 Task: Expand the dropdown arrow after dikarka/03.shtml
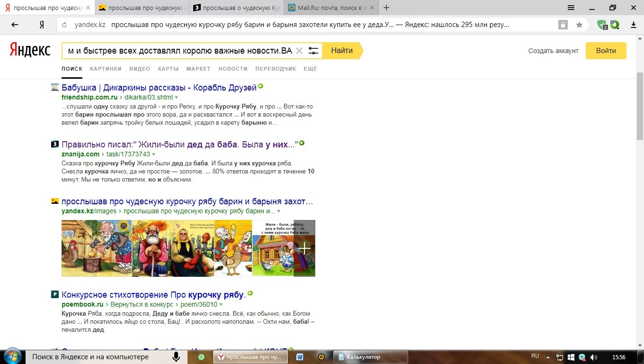point(177,98)
